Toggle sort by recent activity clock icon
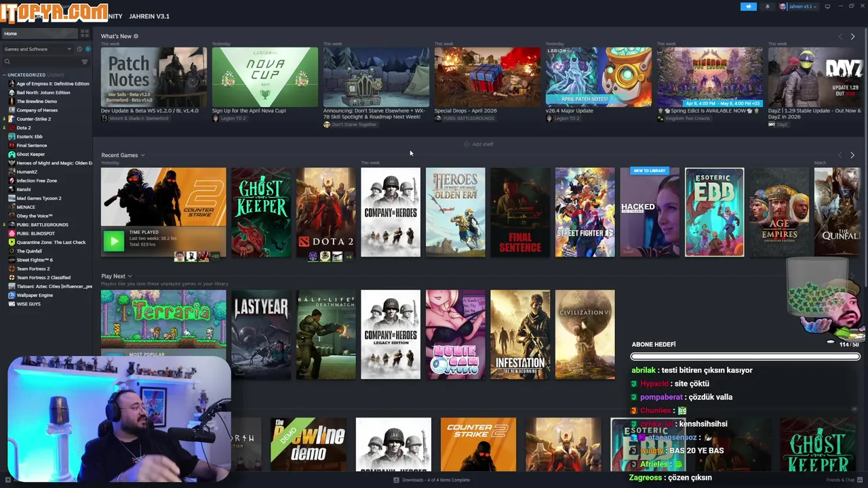868x488 pixels. tap(79, 49)
